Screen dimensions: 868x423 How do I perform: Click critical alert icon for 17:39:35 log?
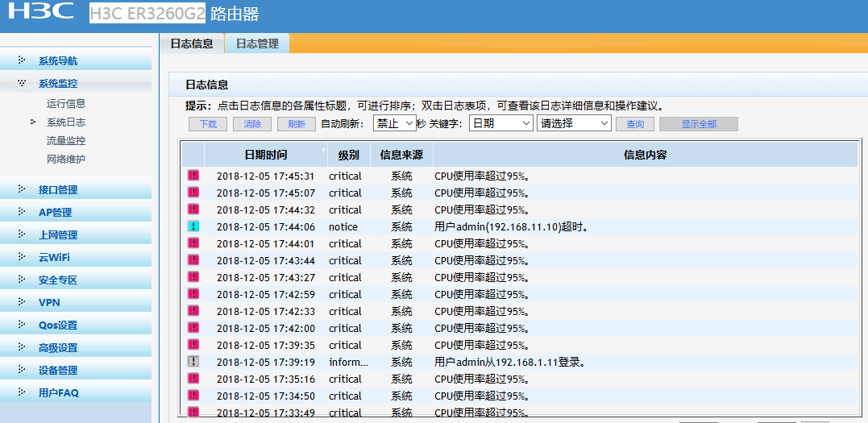(193, 344)
